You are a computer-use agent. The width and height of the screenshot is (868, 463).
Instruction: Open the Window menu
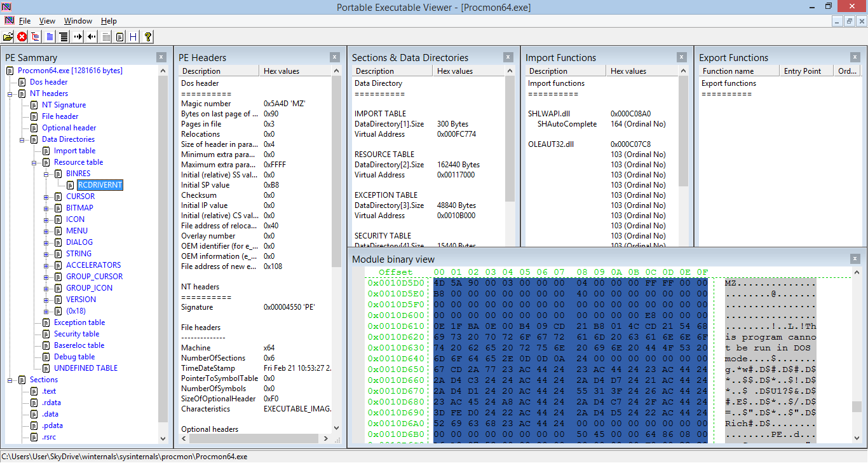78,21
